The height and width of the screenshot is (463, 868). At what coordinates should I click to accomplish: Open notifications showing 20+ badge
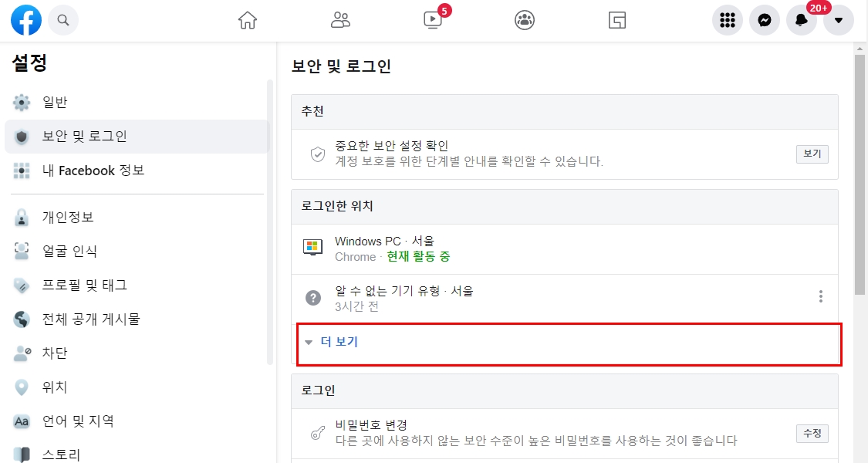[x=801, y=20]
